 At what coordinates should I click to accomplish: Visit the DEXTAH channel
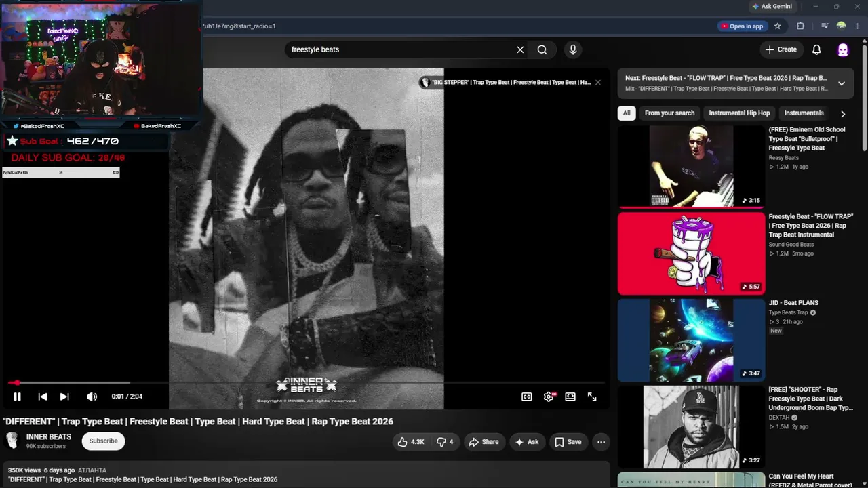(x=780, y=418)
